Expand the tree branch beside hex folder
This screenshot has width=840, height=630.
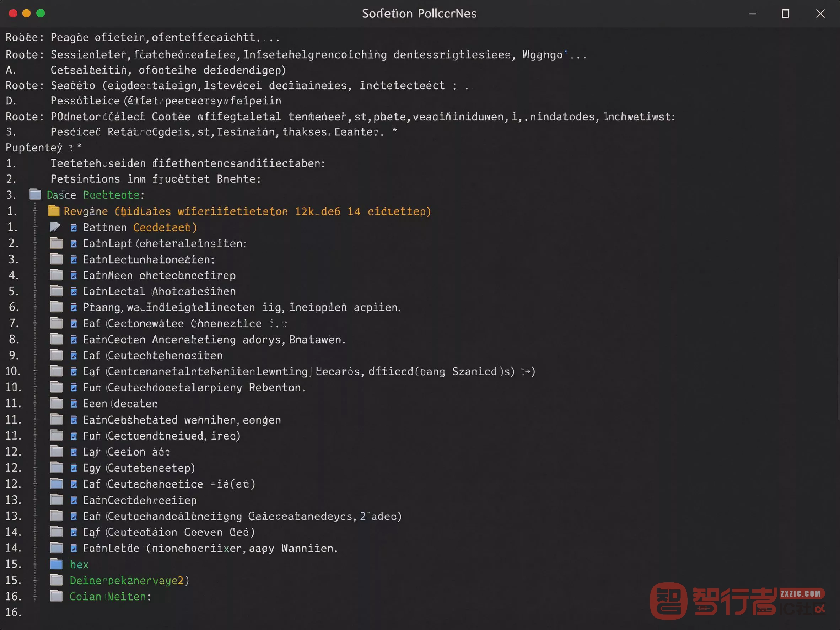(35, 564)
